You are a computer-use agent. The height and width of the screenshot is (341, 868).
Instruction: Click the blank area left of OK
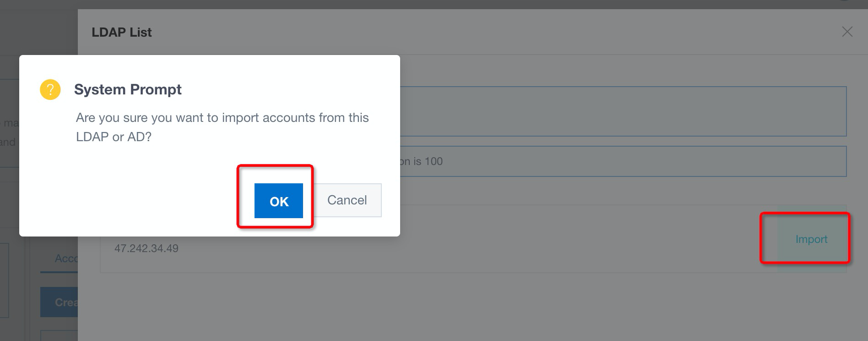(x=137, y=201)
